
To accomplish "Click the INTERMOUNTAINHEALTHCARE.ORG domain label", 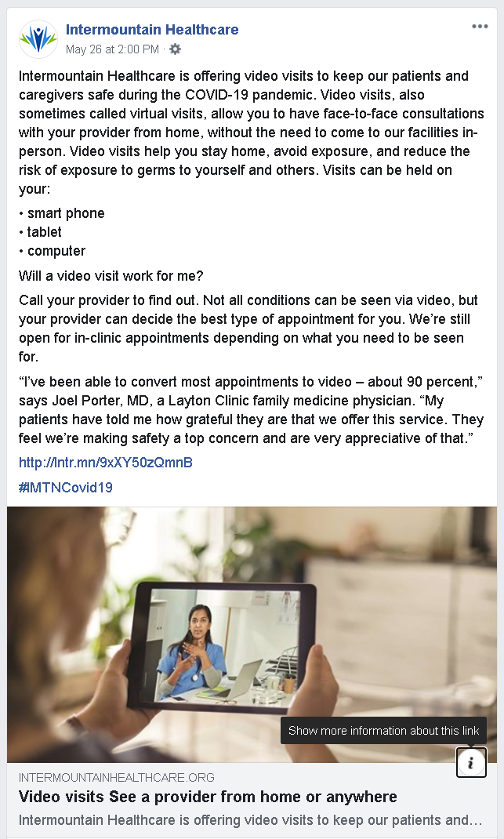I will (117, 778).
